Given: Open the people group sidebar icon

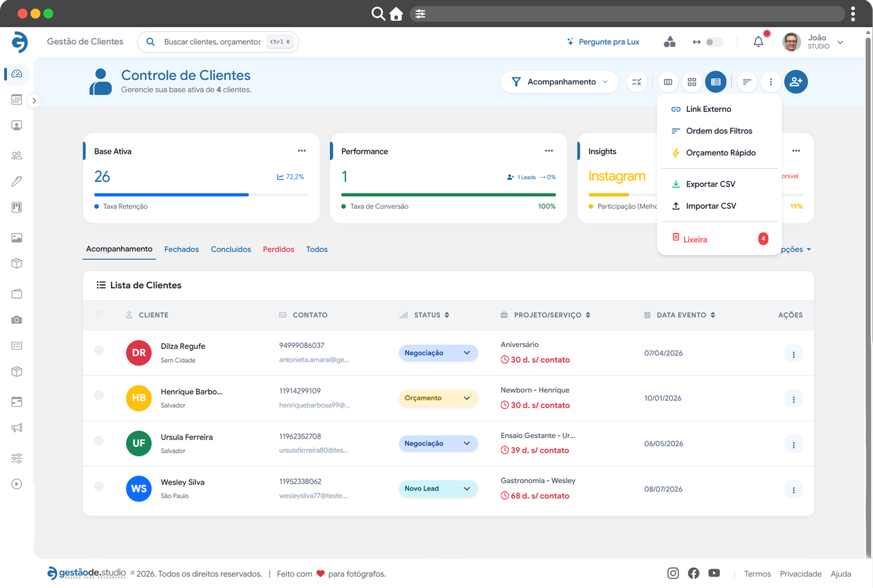Looking at the screenshot, I should pos(17,155).
